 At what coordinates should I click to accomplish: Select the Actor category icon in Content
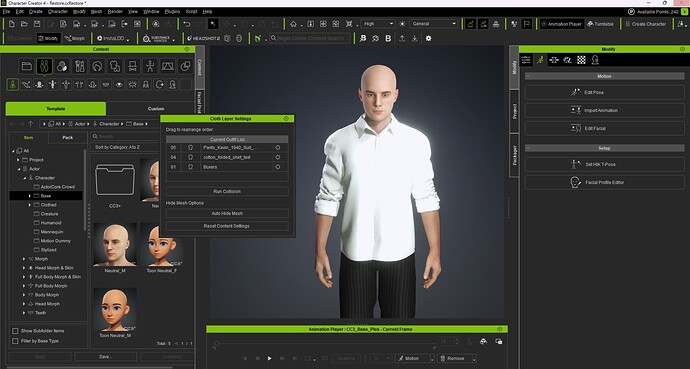pos(44,66)
